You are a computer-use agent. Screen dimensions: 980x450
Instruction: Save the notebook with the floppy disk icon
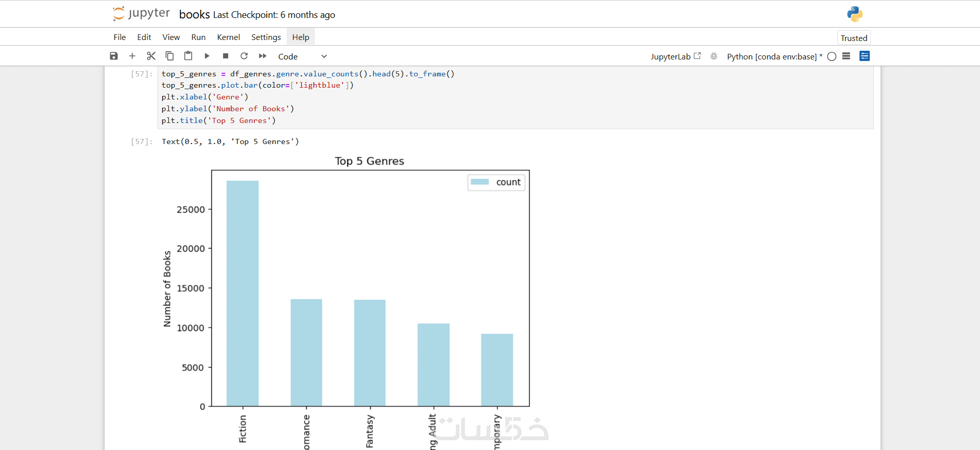pos(114,56)
